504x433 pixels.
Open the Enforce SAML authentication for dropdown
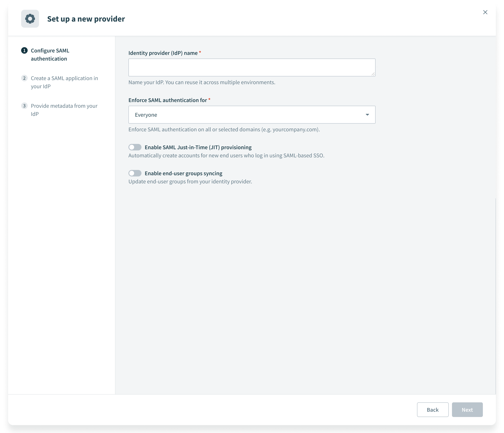coord(252,115)
